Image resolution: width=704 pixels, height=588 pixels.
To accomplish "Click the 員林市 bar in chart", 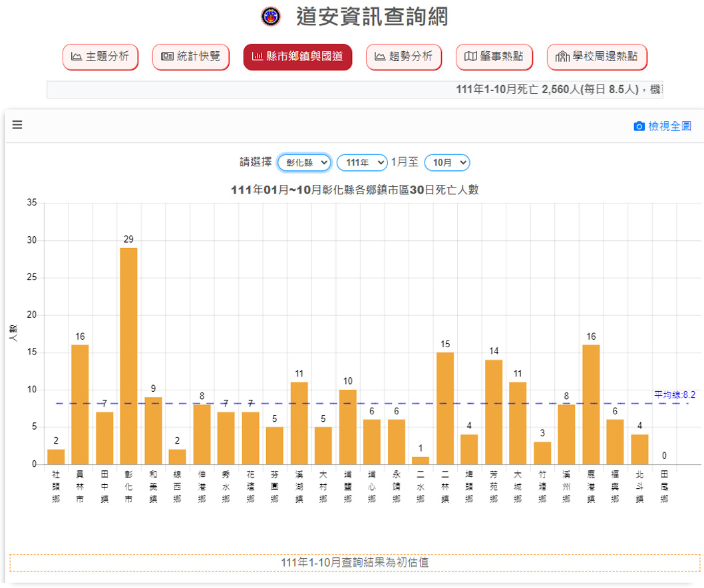I will [x=80, y=404].
